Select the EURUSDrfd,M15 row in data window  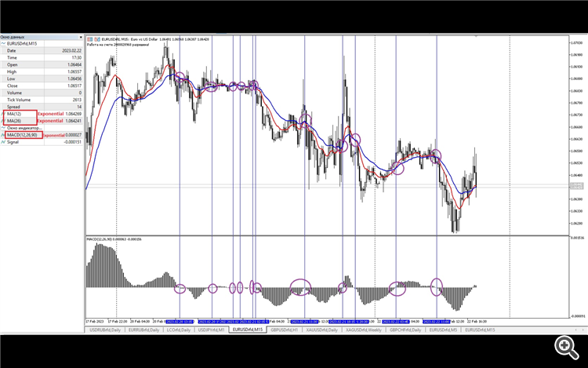pos(42,43)
